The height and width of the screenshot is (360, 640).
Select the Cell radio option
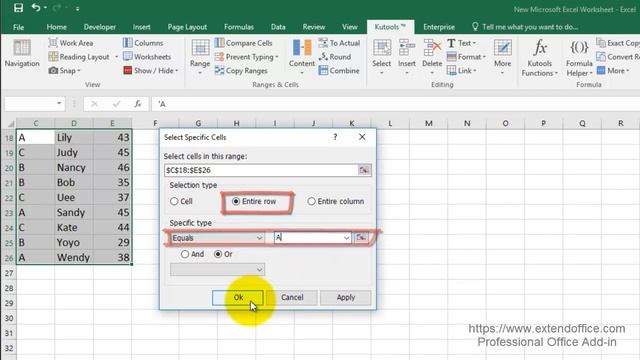[x=181, y=201]
